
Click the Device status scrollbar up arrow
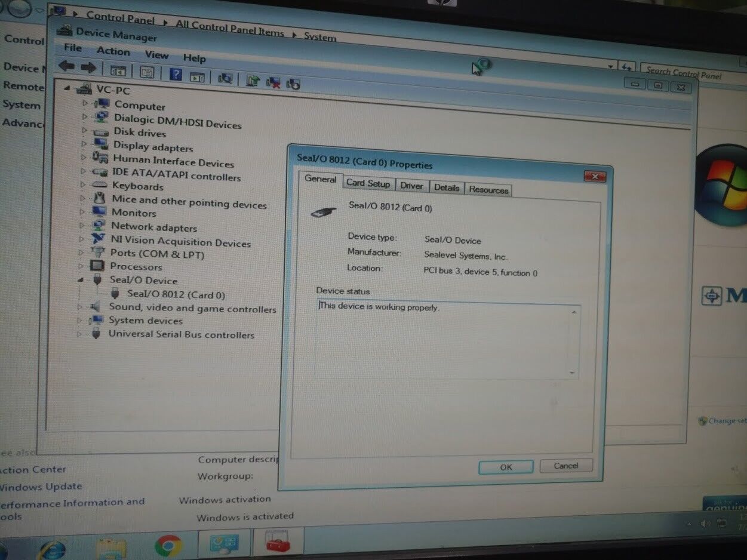[x=574, y=312]
